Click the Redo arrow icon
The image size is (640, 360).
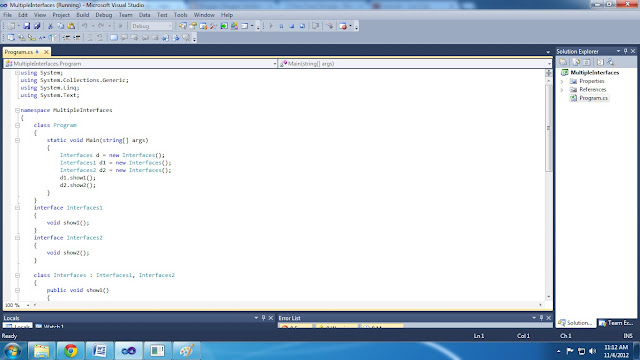(x=101, y=26)
